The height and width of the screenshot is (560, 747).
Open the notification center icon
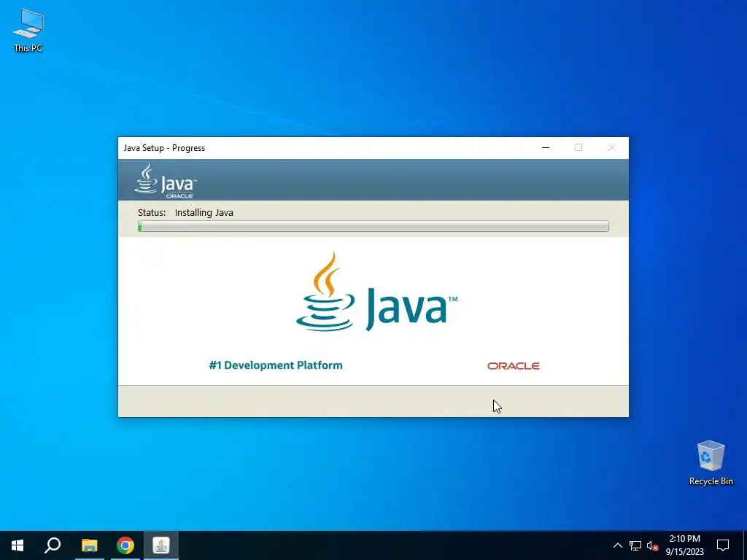[723, 545]
